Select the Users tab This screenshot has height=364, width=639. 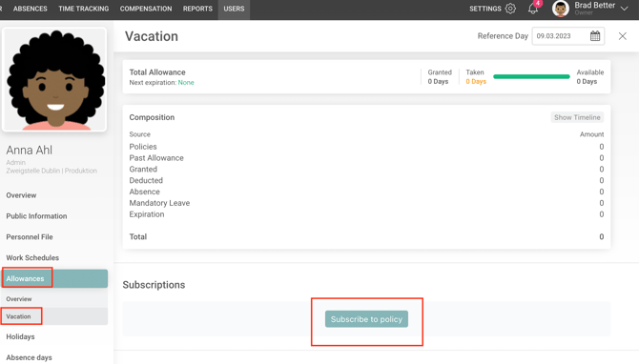coord(234,9)
